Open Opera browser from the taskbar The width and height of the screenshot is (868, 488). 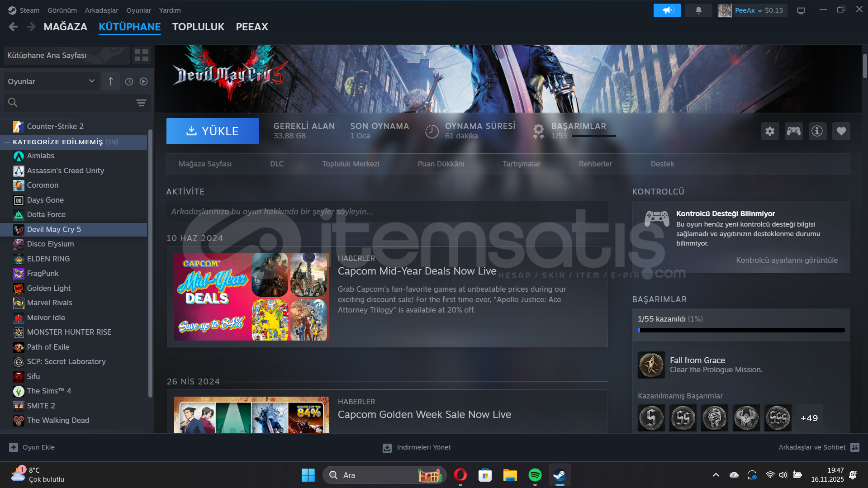[x=460, y=475]
